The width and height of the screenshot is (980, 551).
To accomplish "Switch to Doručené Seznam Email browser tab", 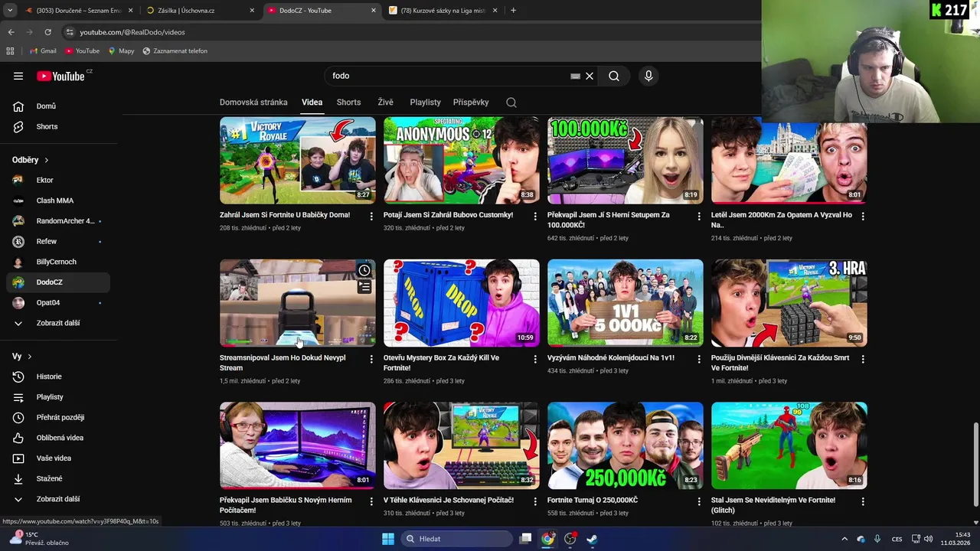I will [x=80, y=11].
